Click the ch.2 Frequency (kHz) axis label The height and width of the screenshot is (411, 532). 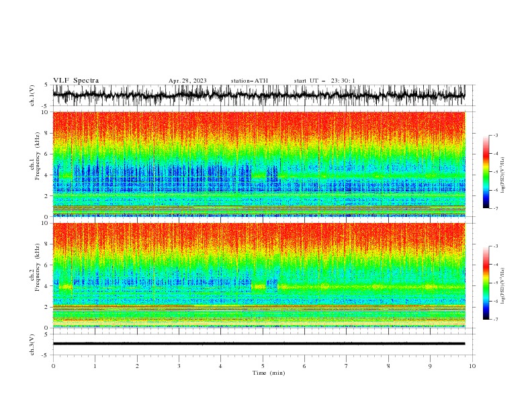click(x=34, y=267)
